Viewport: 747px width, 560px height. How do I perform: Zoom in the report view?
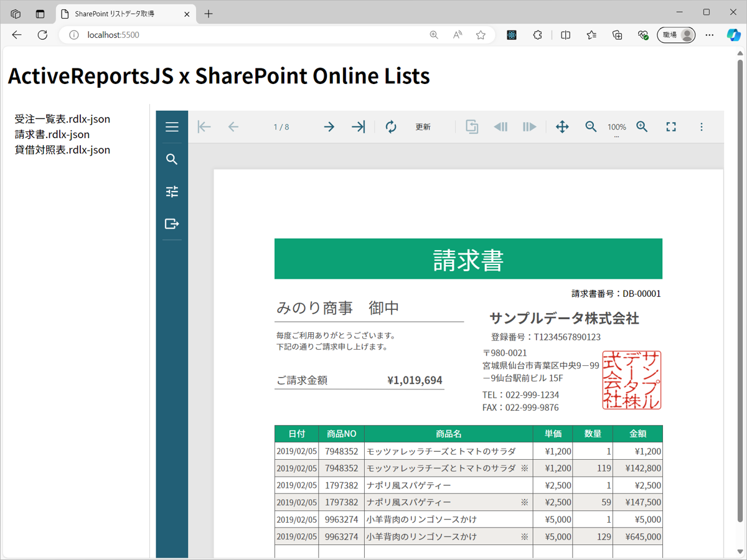click(642, 127)
